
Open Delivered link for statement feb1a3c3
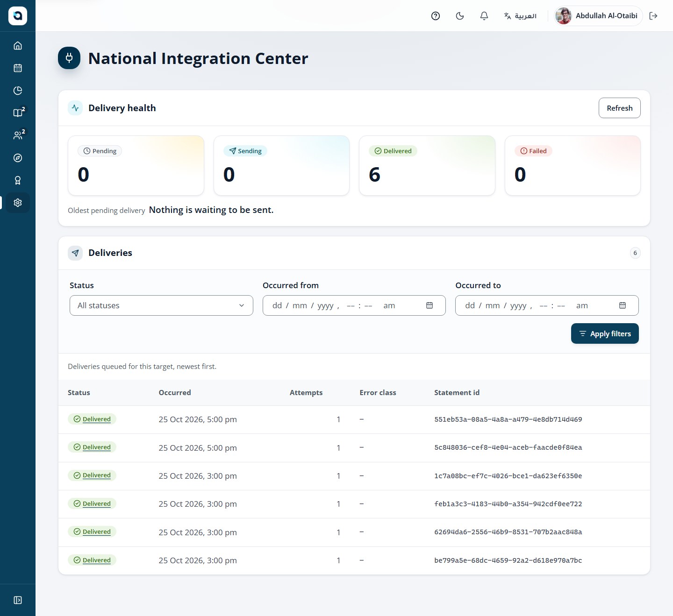97,504
